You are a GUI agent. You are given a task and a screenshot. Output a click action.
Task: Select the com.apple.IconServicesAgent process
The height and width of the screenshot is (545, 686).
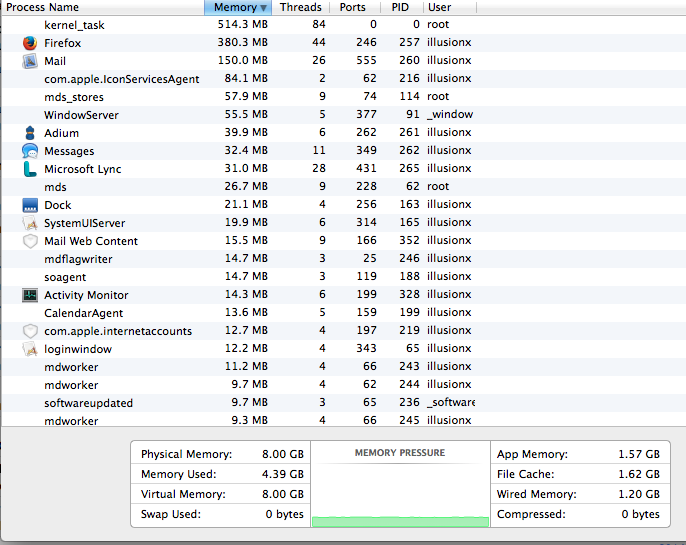[343, 79]
